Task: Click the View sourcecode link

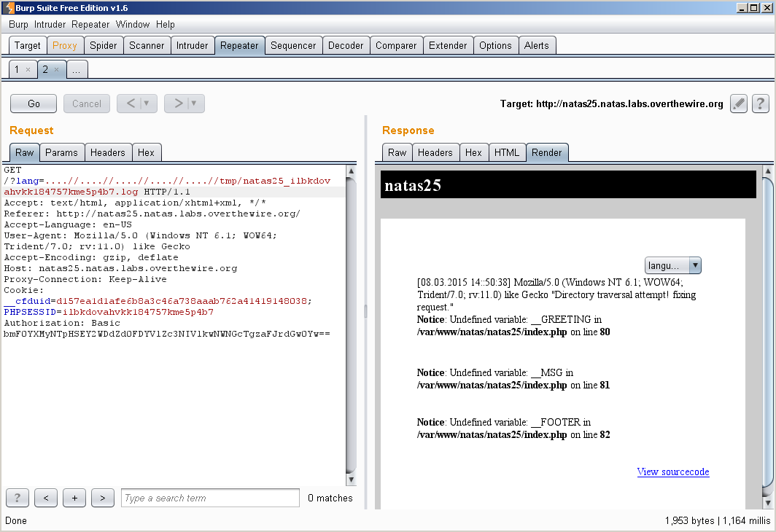Action: click(x=673, y=472)
